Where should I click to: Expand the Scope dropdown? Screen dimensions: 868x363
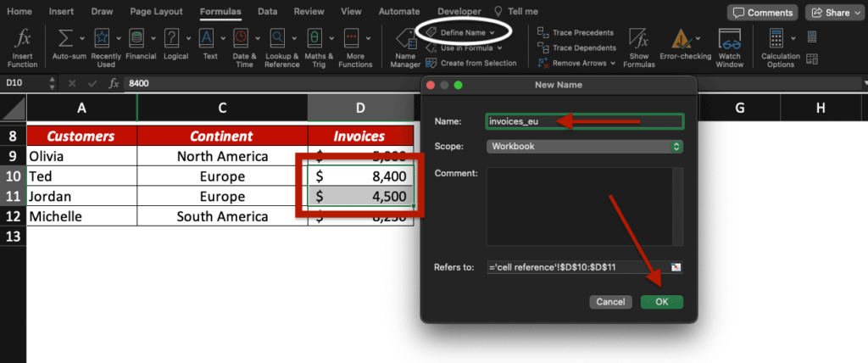pos(676,147)
